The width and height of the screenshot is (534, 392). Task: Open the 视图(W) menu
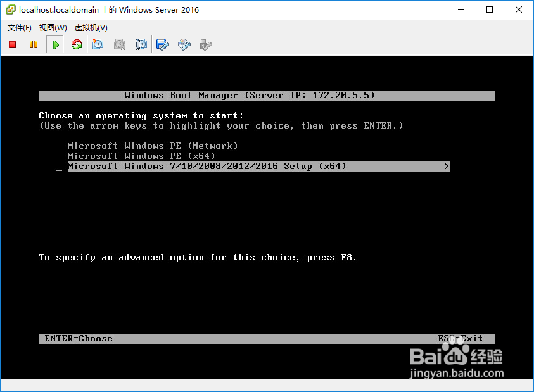click(53, 27)
